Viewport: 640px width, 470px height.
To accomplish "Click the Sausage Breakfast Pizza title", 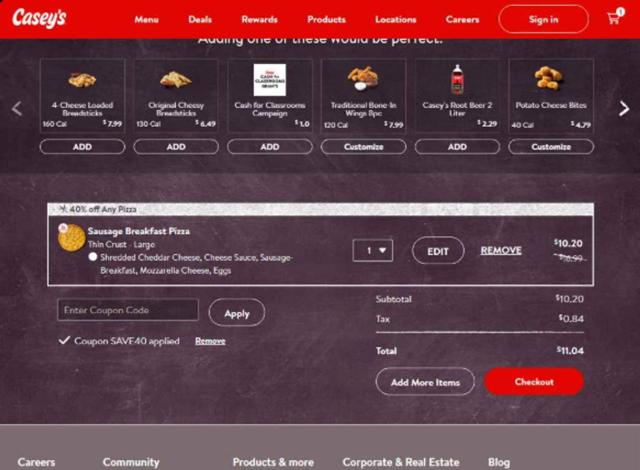I will [x=138, y=231].
